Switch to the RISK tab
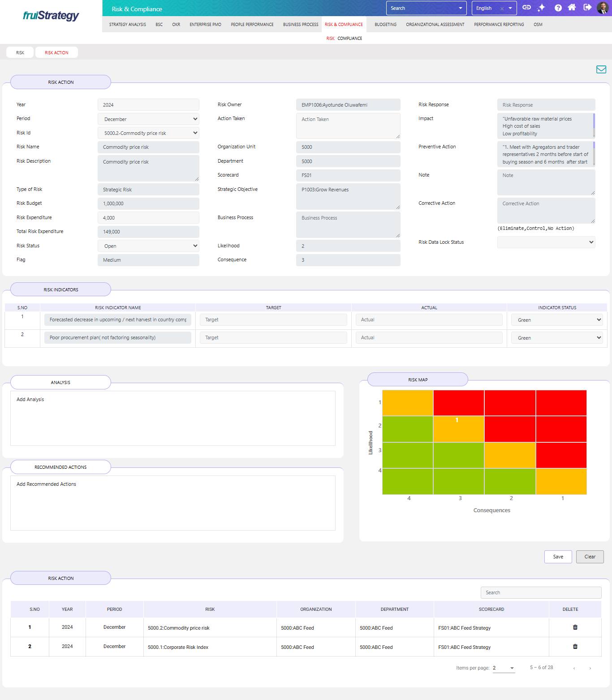612x700 pixels. click(x=20, y=53)
